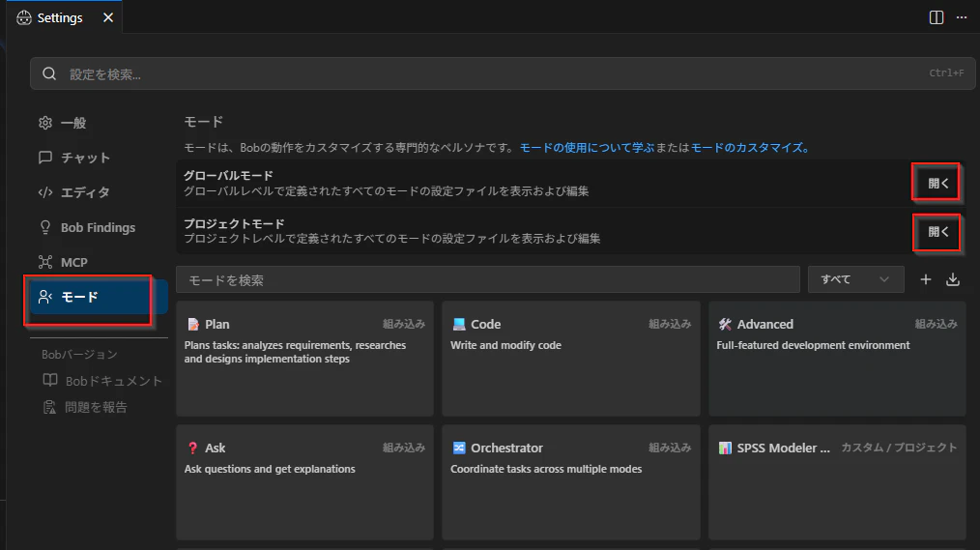
Task: Close the Settings tab
Action: pyautogui.click(x=108, y=17)
